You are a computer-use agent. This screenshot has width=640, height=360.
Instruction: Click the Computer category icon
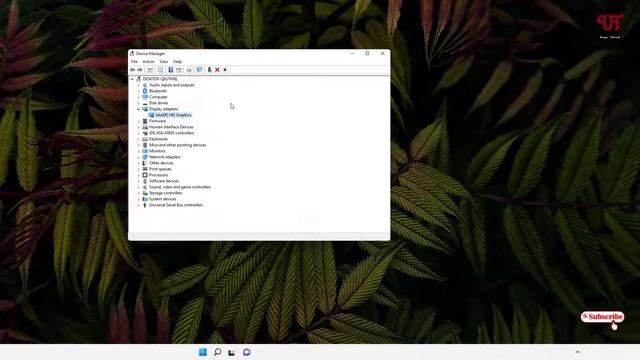pyautogui.click(x=145, y=97)
